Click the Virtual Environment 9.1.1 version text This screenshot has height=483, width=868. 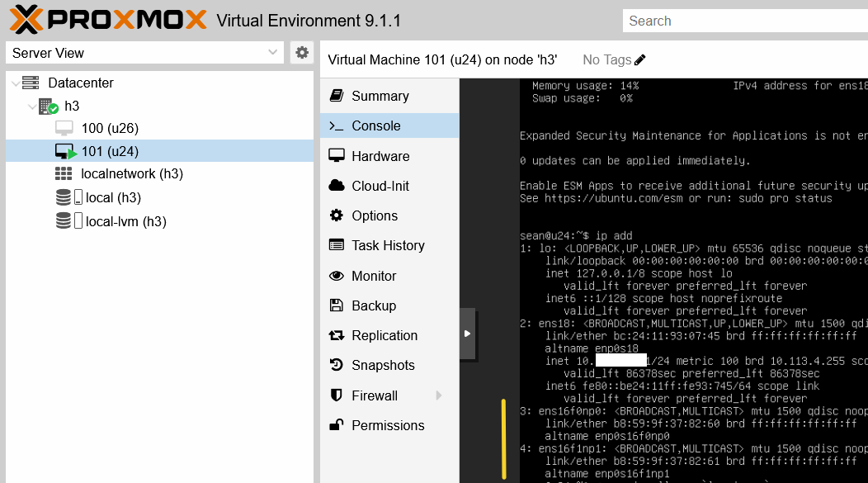309,21
